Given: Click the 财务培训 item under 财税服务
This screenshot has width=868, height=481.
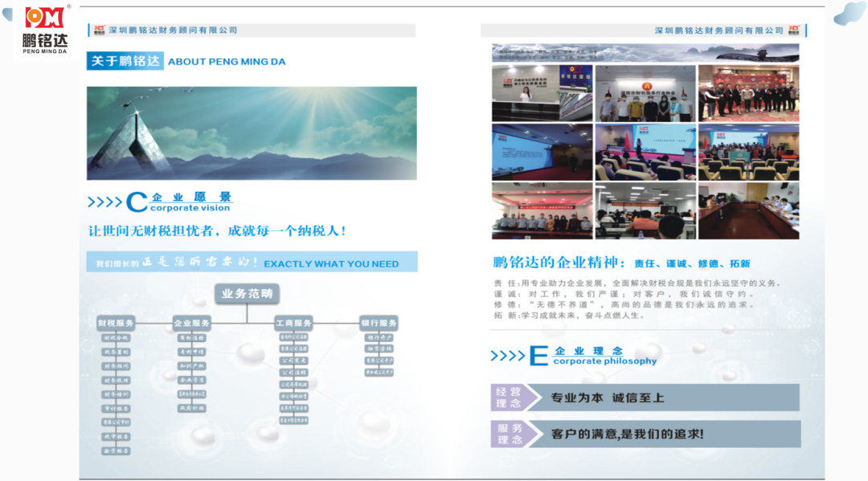Looking at the screenshot, I should pos(116,394).
